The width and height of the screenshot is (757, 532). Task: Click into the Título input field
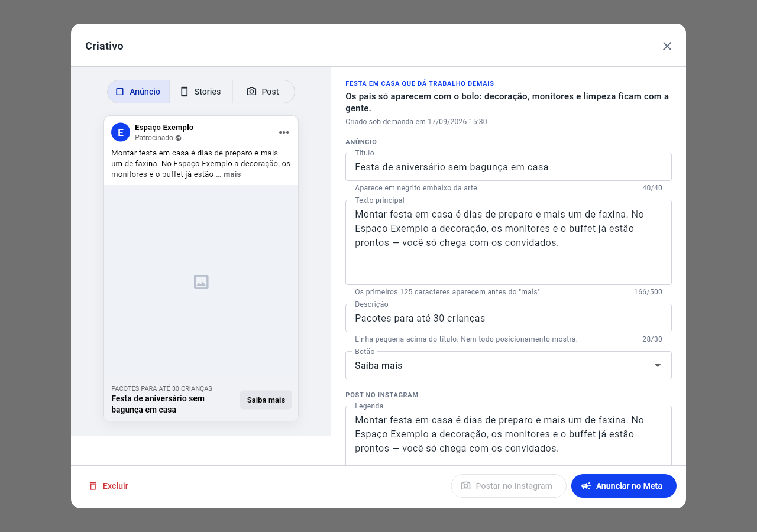point(509,167)
